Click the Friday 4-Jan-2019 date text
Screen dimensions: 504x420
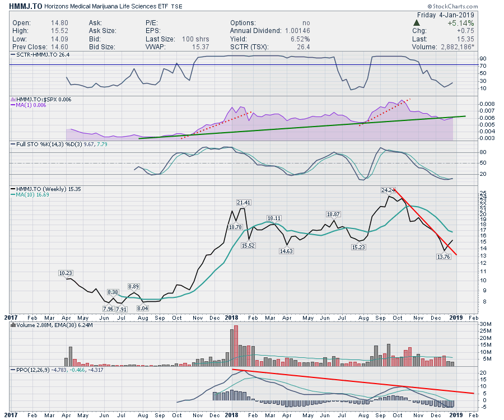coord(446,15)
